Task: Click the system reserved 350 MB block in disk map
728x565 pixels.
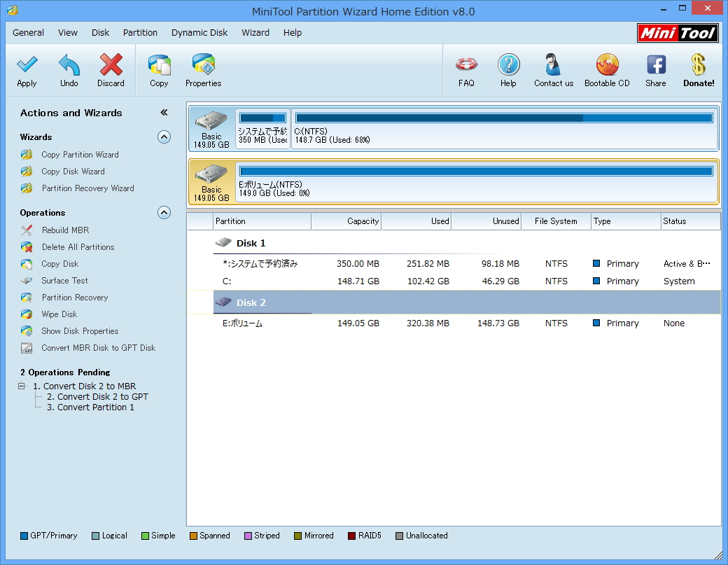Action: (x=262, y=129)
